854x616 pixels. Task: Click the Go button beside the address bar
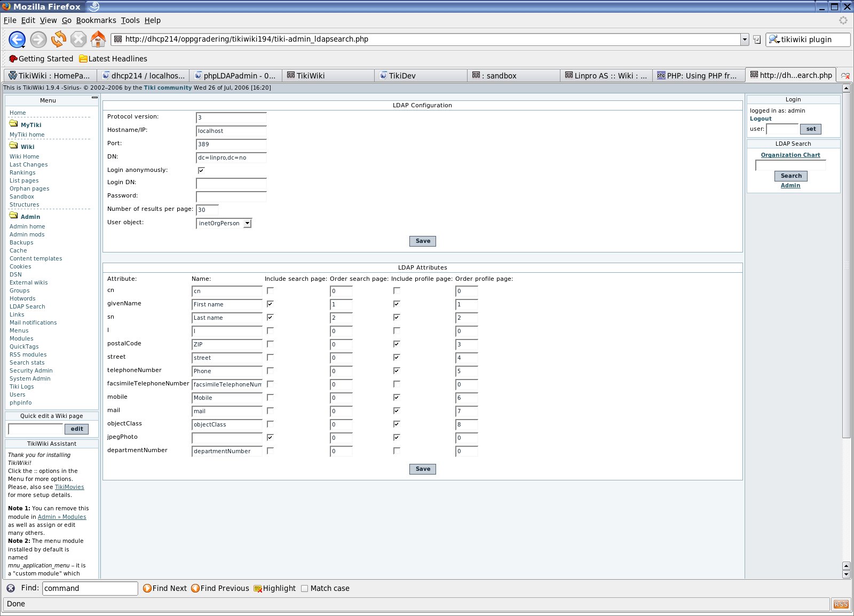[757, 40]
